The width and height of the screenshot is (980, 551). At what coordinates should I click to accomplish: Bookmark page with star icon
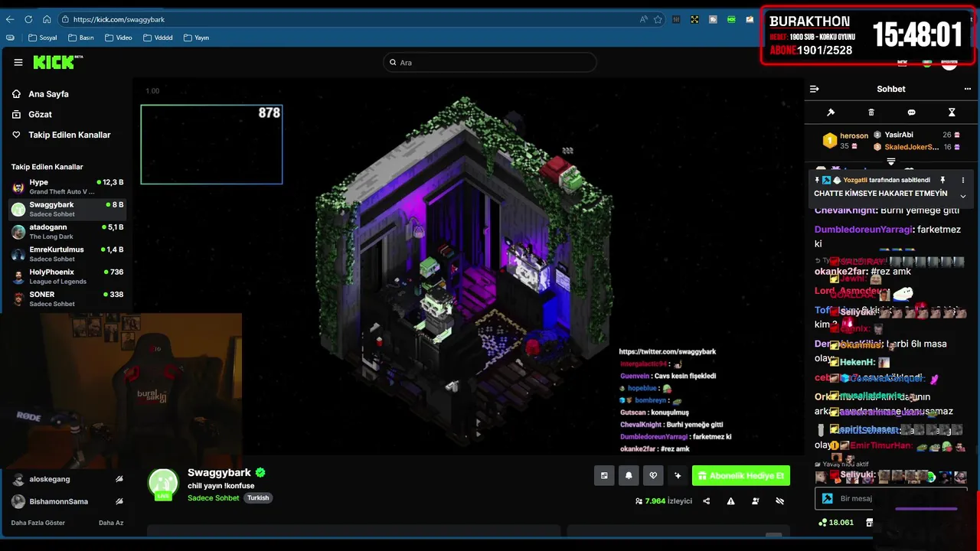[x=658, y=19]
